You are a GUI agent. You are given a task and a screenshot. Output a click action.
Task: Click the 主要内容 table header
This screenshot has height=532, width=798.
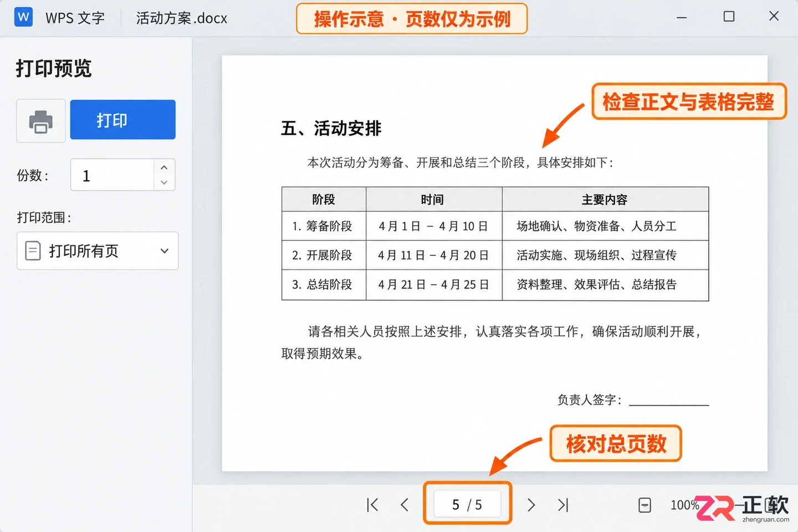click(x=605, y=199)
